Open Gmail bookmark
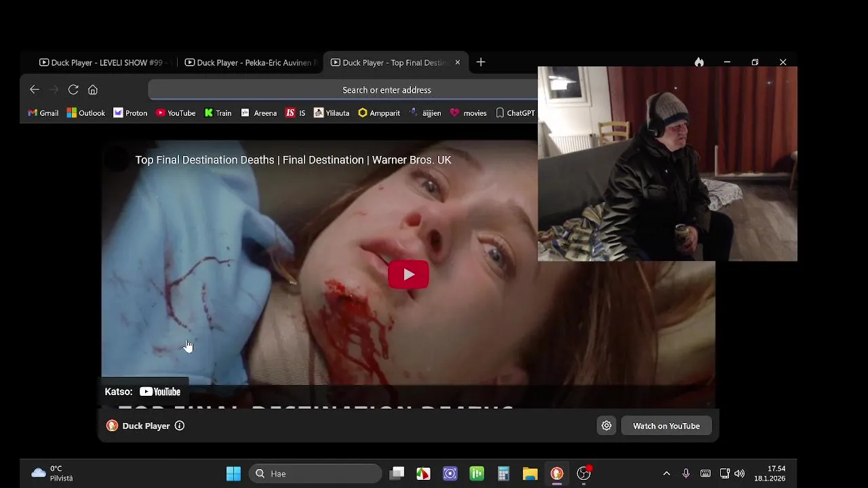The width and height of the screenshot is (868, 488). [x=43, y=113]
